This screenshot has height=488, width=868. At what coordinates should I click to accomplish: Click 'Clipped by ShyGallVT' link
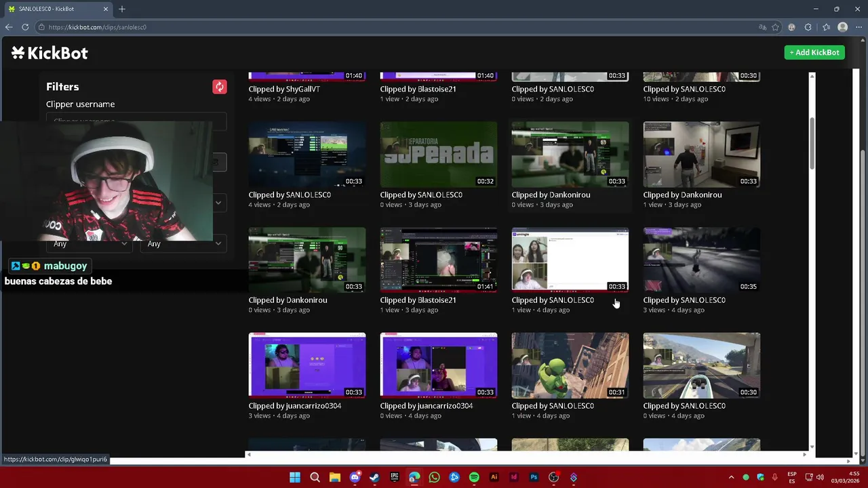point(284,89)
